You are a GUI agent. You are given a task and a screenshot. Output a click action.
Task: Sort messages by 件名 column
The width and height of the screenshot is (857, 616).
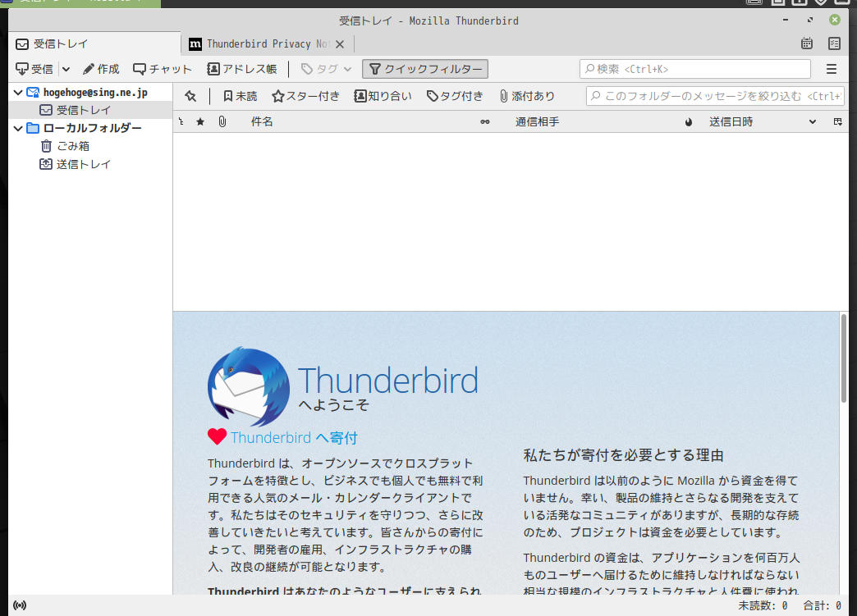point(262,121)
